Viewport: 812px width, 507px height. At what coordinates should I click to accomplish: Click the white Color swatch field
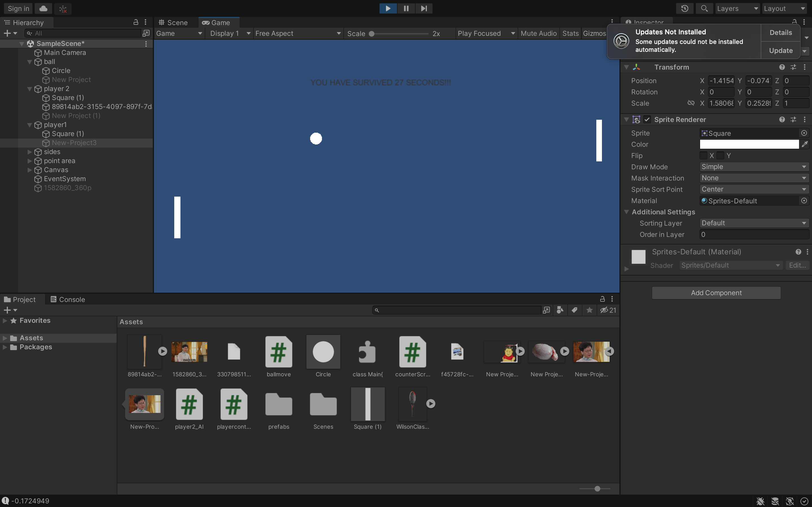point(749,144)
